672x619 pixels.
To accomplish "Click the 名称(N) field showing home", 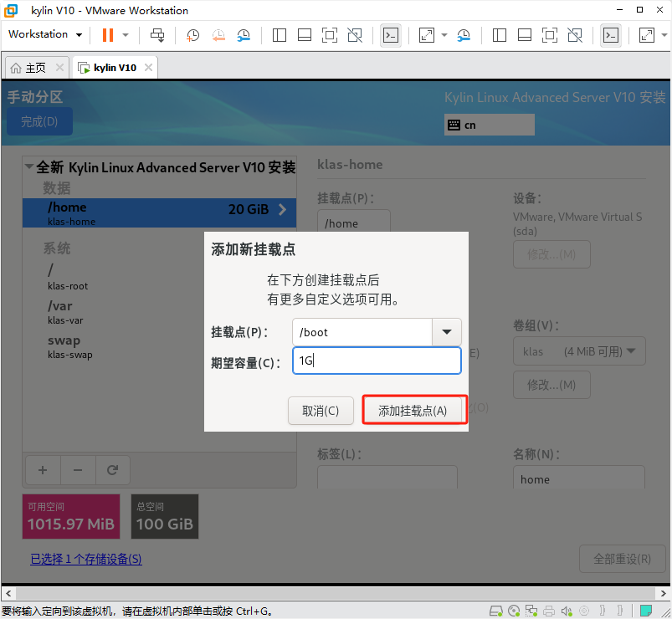I will (x=578, y=477).
